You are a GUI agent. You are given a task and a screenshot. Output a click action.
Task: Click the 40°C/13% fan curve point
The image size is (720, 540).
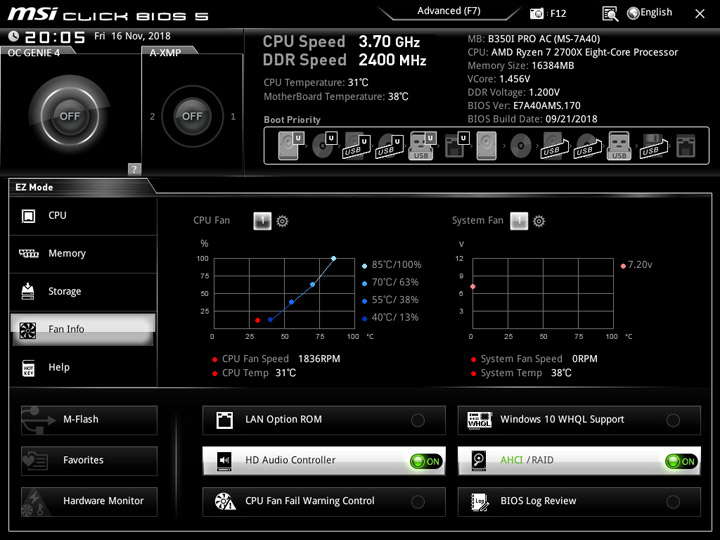point(270,320)
